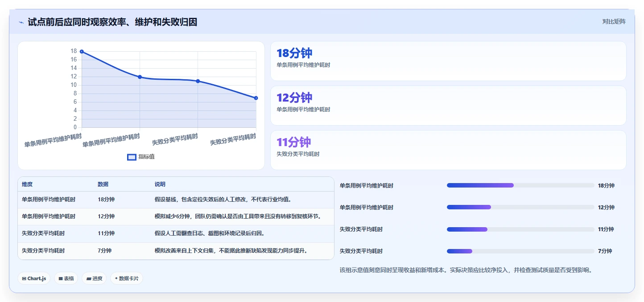
Task: Click the Chart.js tag chip
Action: 34,278
